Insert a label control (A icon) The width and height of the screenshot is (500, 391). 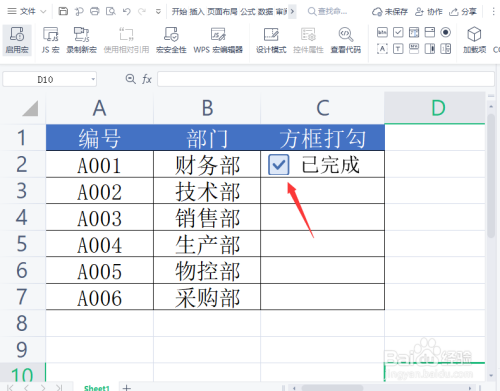tap(382, 49)
